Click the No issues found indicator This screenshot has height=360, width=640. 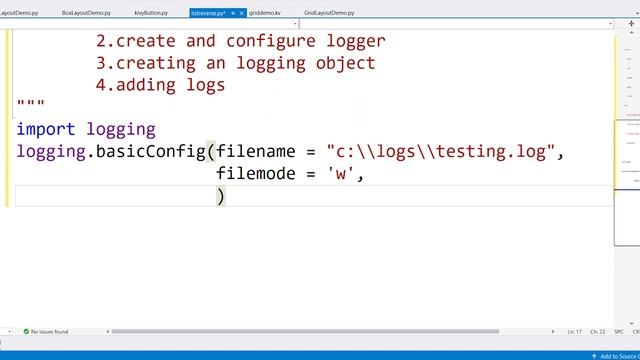pyautogui.click(x=46, y=331)
